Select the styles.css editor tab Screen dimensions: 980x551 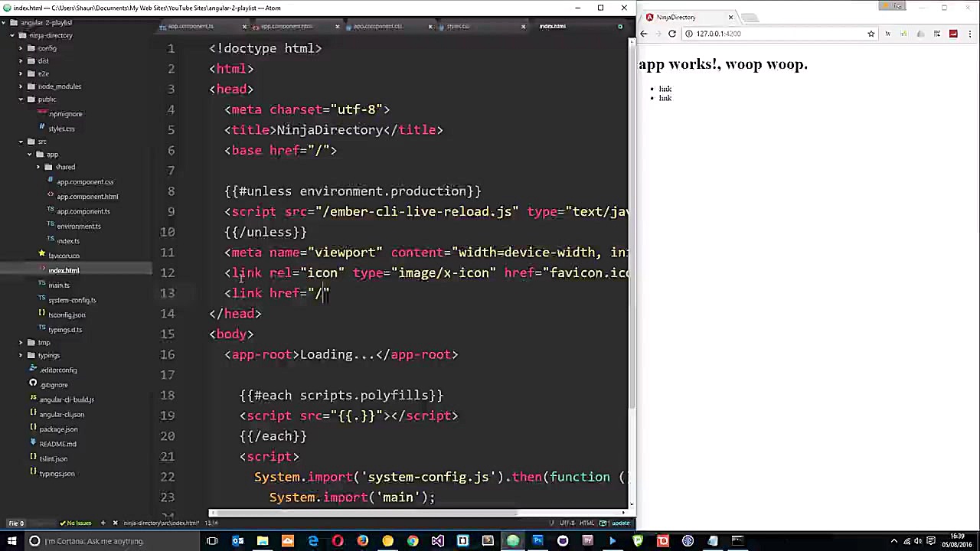pyautogui.click(x=458, y=25)
